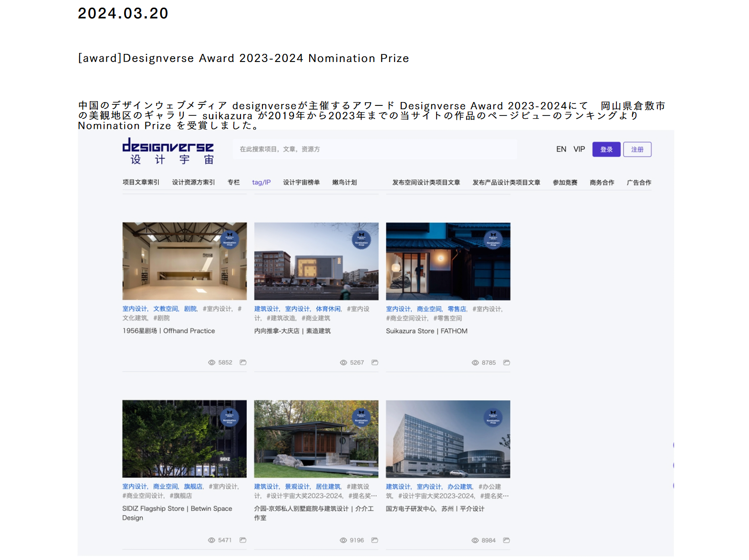Open 专栏 menu item
Viewport: 749px width, 560px height.
click(x=234, y=182)
